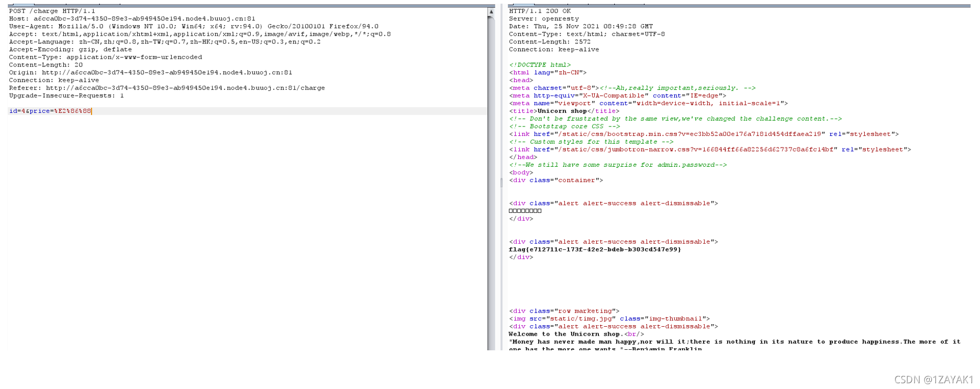
Task: Click the request body line id=4&price=%E2%86%88
Action: click(x=50, y=111)
